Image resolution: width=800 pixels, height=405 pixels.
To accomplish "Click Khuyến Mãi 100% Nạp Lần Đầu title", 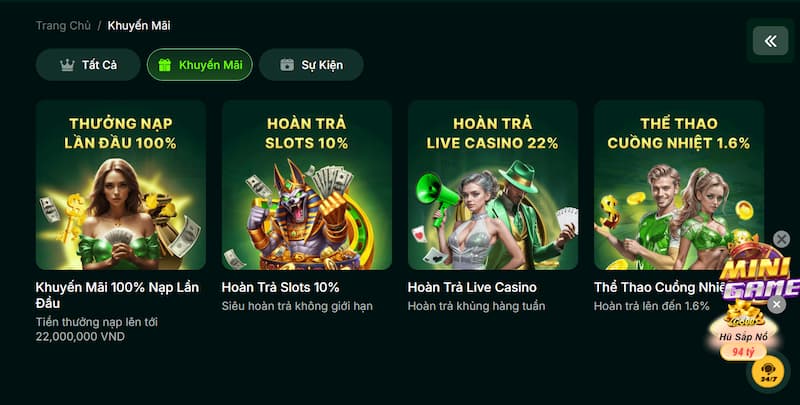I will 117,295.
